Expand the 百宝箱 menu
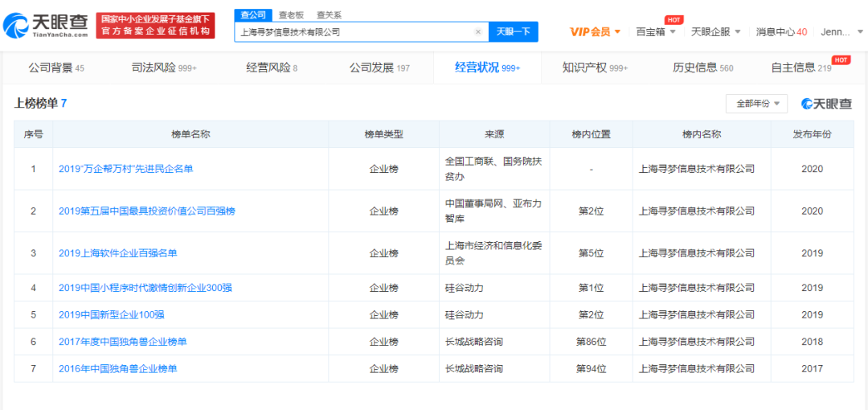This screenshot has height=410, width=868. pos(656,31)
